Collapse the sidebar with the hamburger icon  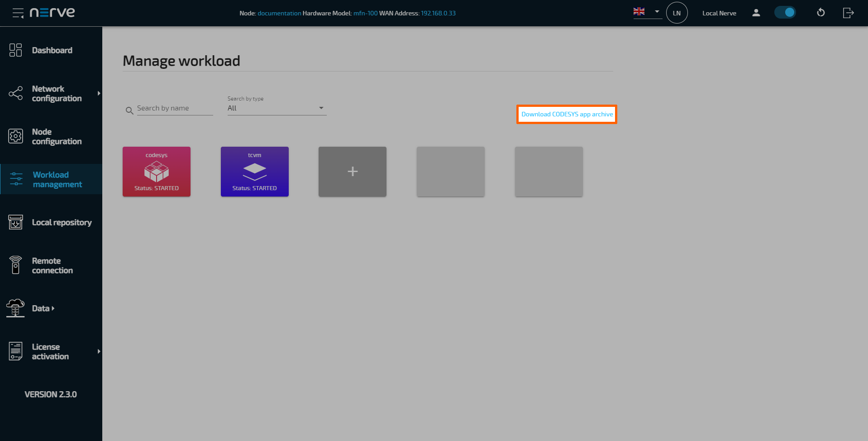[x=18, y=13]
